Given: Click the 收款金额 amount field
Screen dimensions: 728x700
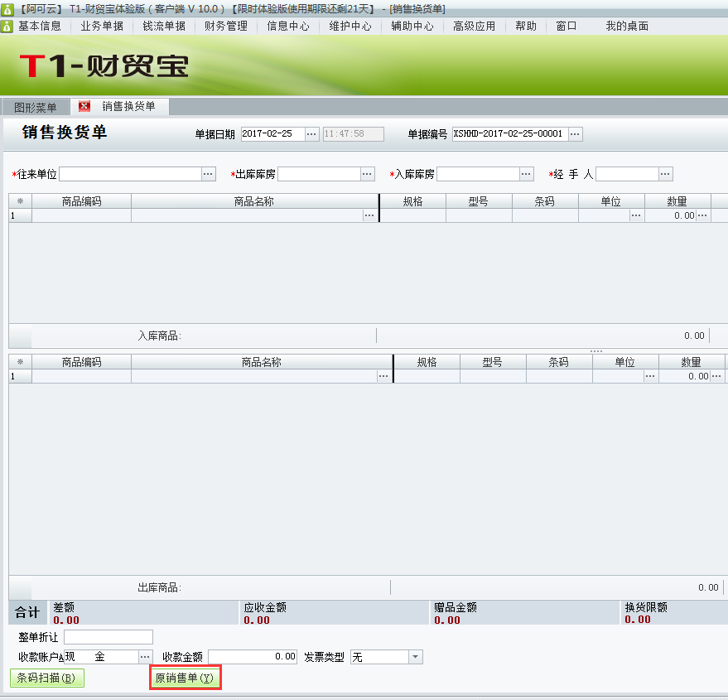Looking at the screenshot, I should coord(248,656).
